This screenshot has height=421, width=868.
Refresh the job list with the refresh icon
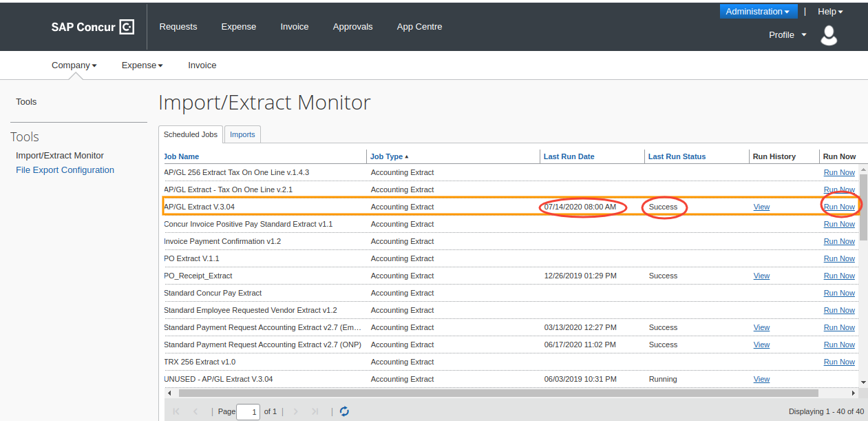click(x=344, y=411)
